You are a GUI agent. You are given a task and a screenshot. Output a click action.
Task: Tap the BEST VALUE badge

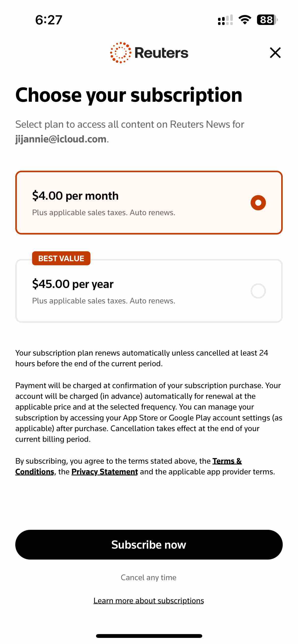[x=61, y=258]
